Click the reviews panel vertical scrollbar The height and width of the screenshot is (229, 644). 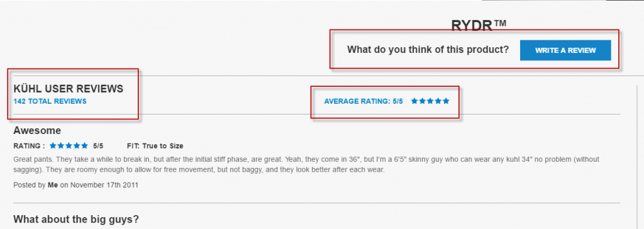pyautogui.click(x=636, y=156)
